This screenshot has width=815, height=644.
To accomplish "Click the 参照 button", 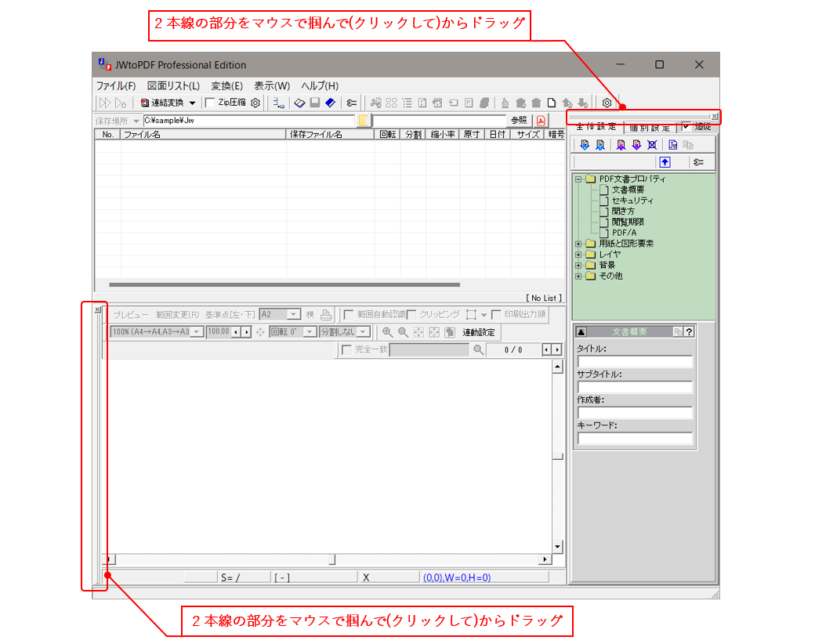I will point(520,121).
